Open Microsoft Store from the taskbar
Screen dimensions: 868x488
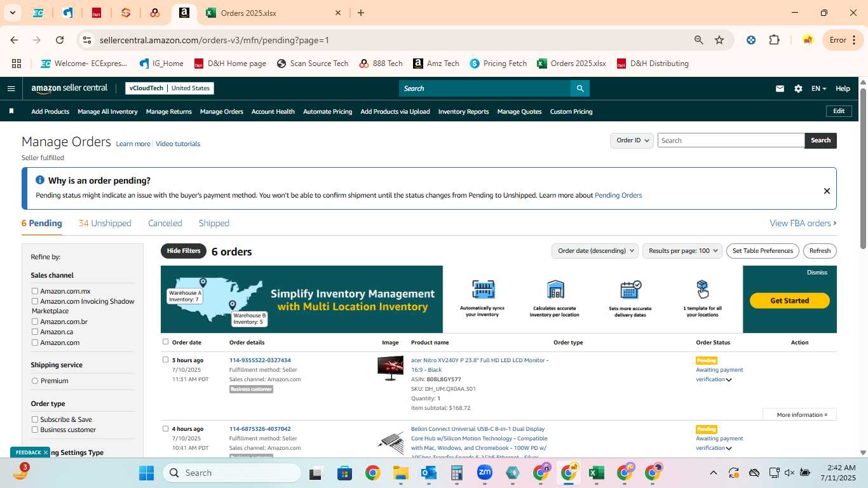tap(344, 473)
